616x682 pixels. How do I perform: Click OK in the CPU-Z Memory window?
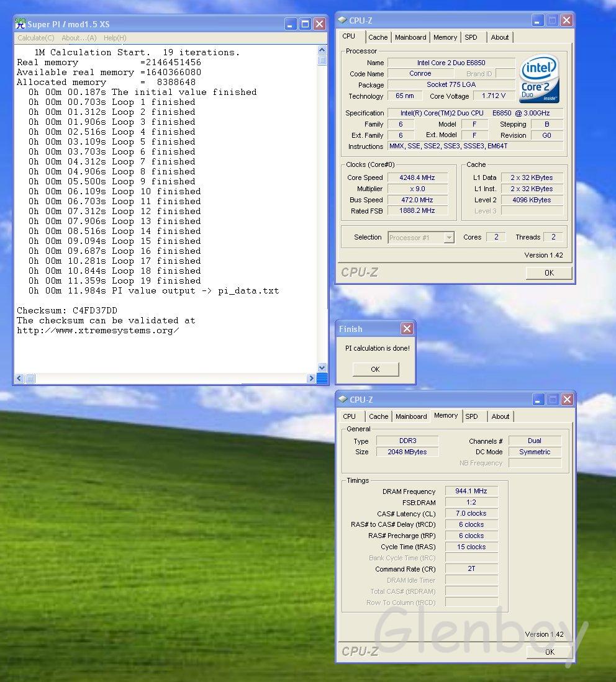click(x=549, y=652)
